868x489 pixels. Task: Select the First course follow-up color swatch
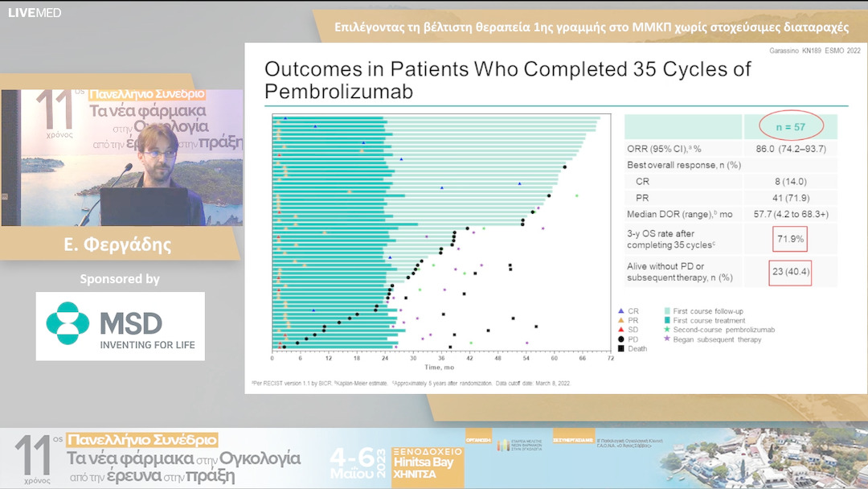669,310
